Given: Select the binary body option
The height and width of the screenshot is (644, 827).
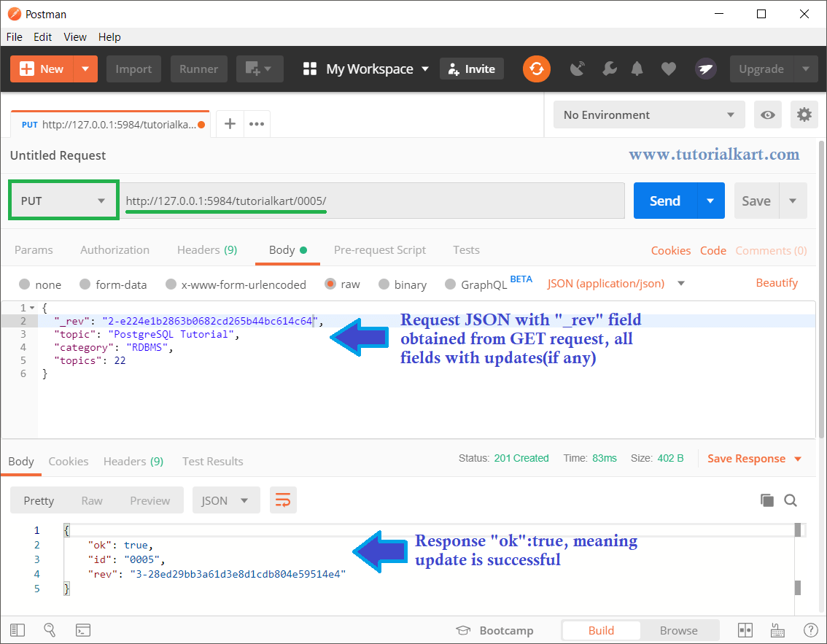Looking at the screenshot, I should pyautogui.click(x=402, y=284).
